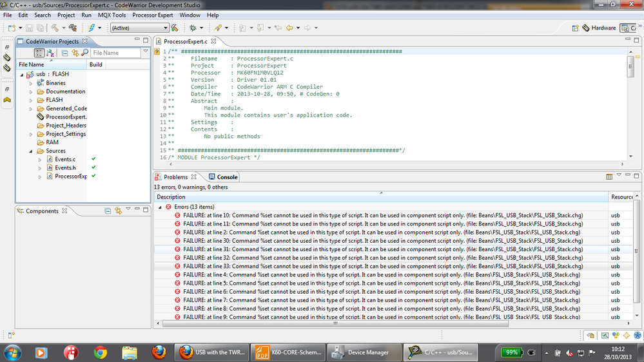This screenshot has width=644, height=362.
Task: Select the Problems tab
Action: pos(176,177)
